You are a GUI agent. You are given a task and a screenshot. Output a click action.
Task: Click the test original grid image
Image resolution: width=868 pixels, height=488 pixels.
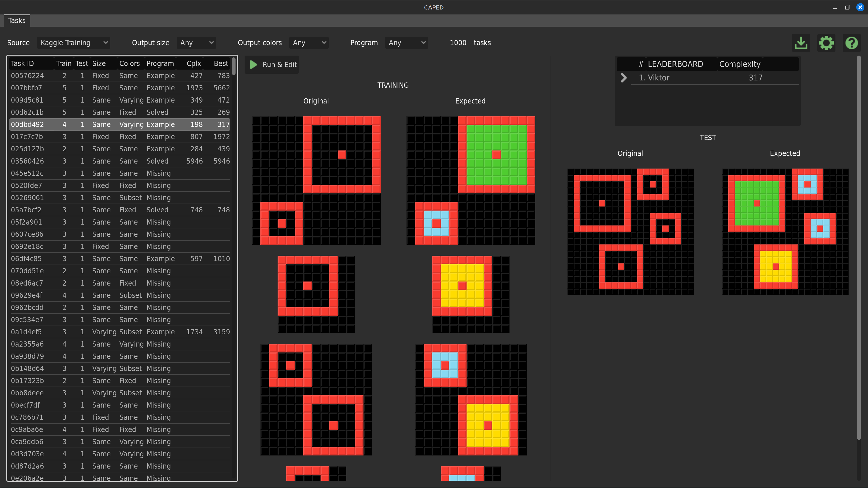pos(630,232)
